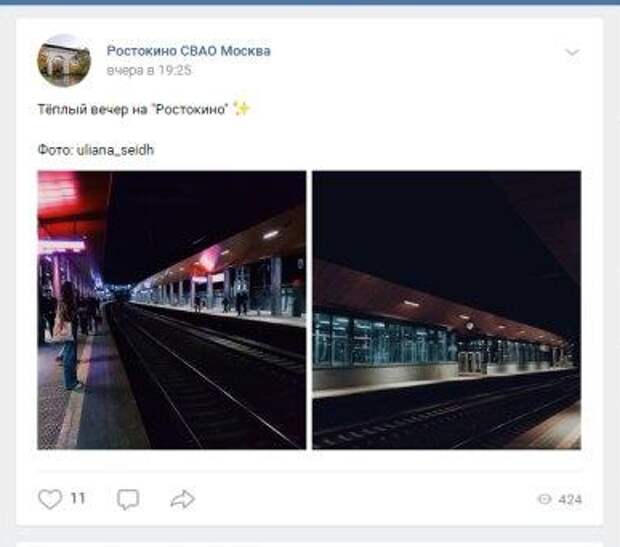Open the Ростокино community avatar

[64, 61]
